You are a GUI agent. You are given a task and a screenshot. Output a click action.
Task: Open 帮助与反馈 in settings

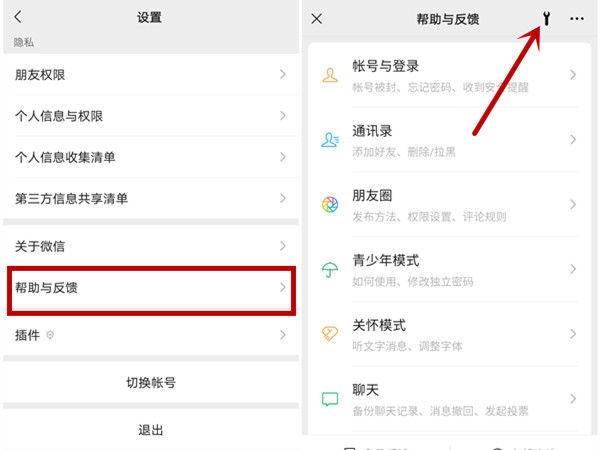point(150,288)
